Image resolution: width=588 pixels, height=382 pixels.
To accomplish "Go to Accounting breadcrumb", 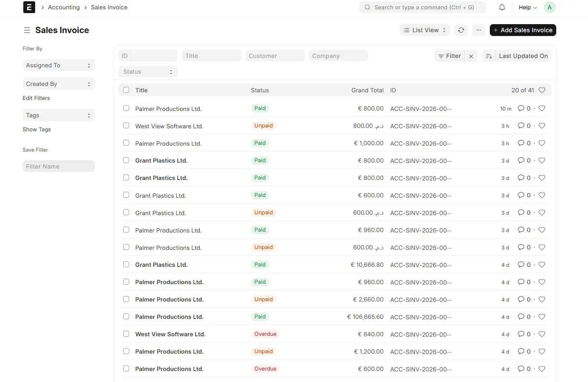I will [x=64, y=7].
